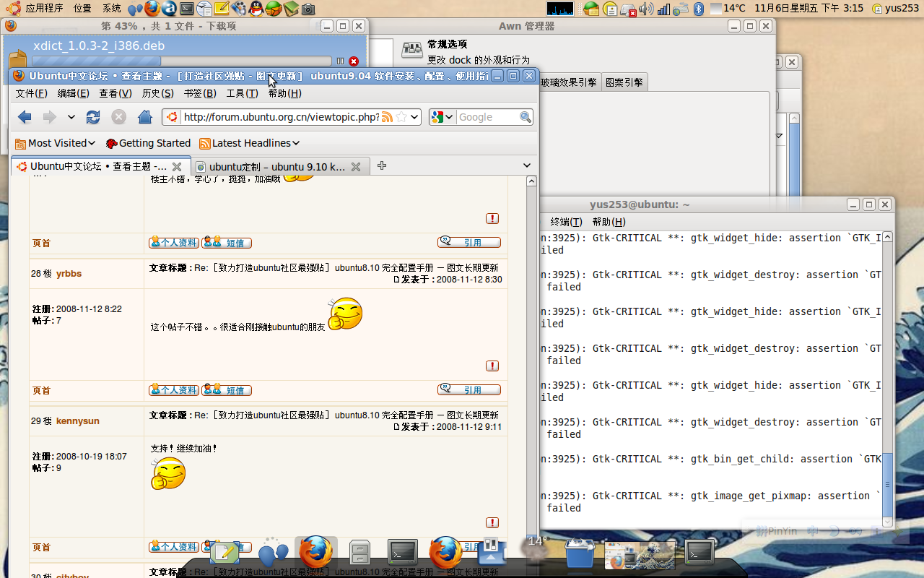Open the search engine selector dropdown
924x578 pixels.
pyautogui.click(x=442, y=117)
